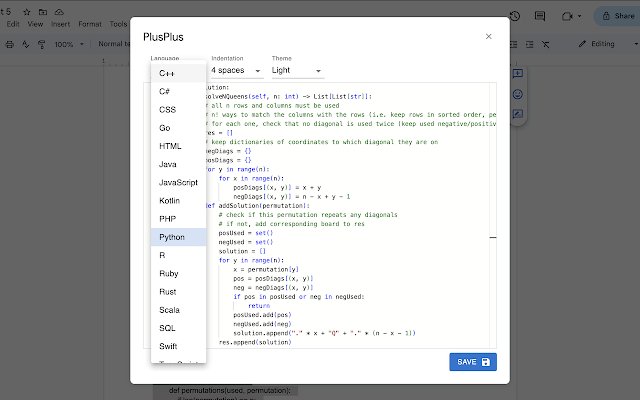Click the 'return' line in the code
The image size is (640, 400).
pyautogui.click(x=259, y=306)
